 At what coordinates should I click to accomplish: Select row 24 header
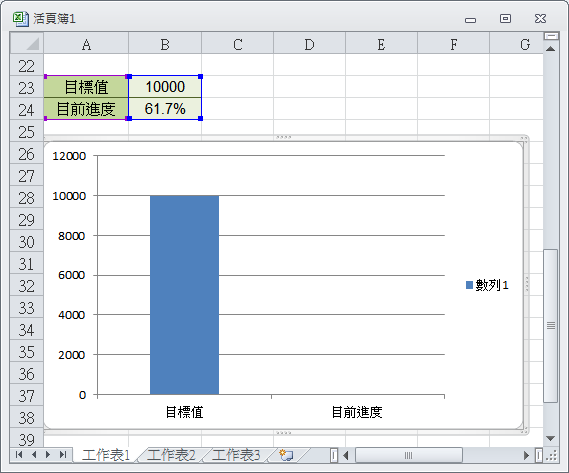pyautogui.click(x=26, y=109)
